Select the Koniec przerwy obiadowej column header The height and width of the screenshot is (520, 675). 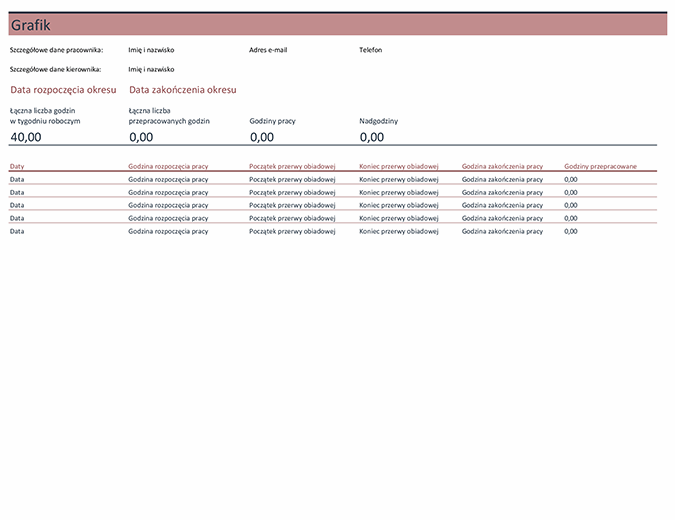tap(399, 166)
